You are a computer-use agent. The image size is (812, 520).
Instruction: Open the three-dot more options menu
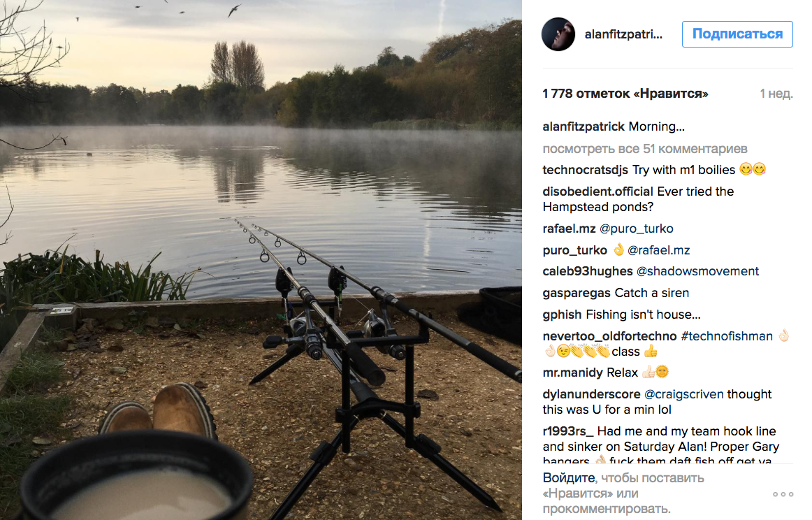783,494
